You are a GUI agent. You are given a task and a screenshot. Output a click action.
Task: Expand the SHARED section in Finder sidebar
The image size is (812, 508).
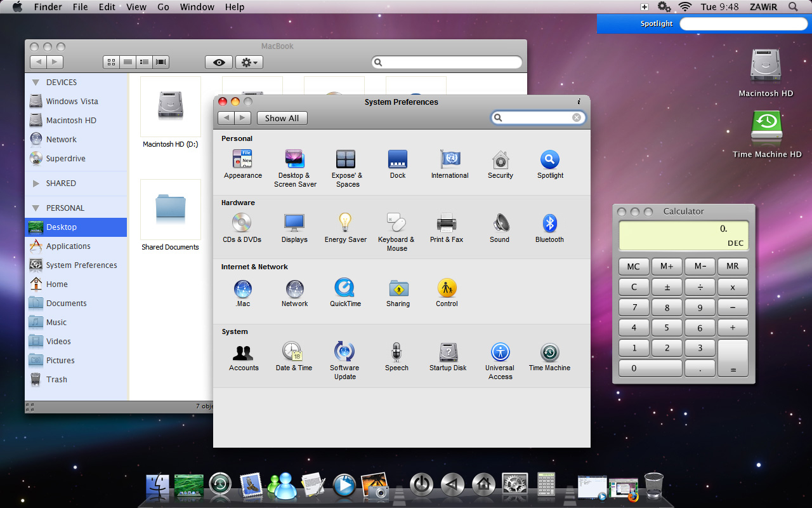point(36,184)
